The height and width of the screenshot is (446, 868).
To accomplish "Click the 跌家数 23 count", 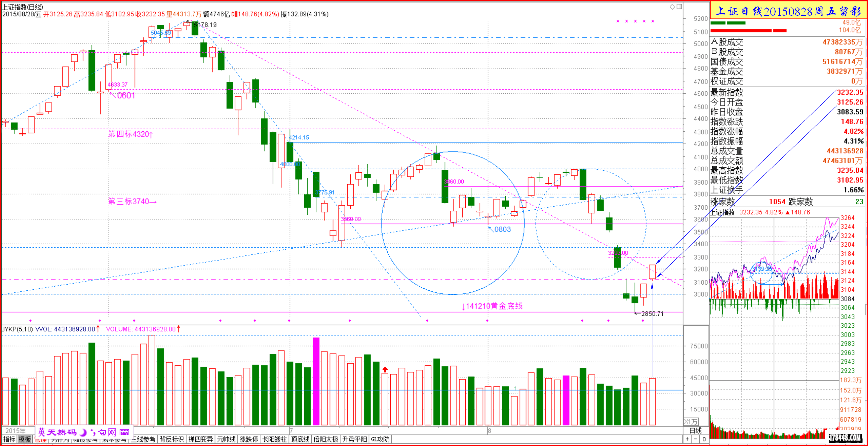I will (x=859, y=201).
